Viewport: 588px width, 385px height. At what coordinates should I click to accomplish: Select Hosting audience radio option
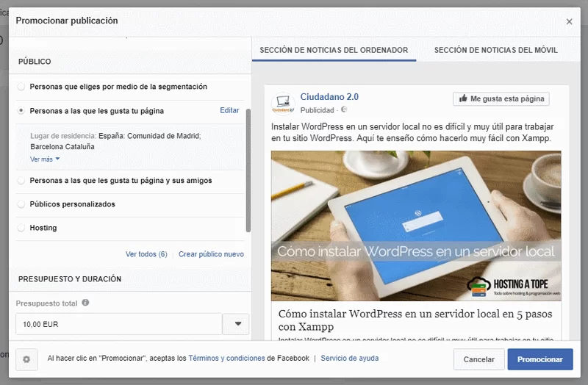pyautogui.click(x=21, y=228)
